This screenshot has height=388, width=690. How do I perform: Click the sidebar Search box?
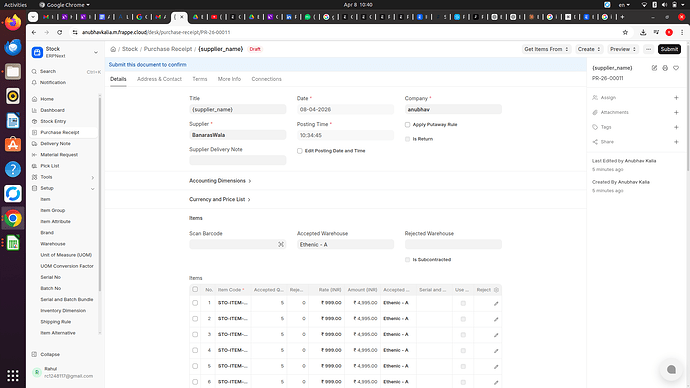[66, 71]
